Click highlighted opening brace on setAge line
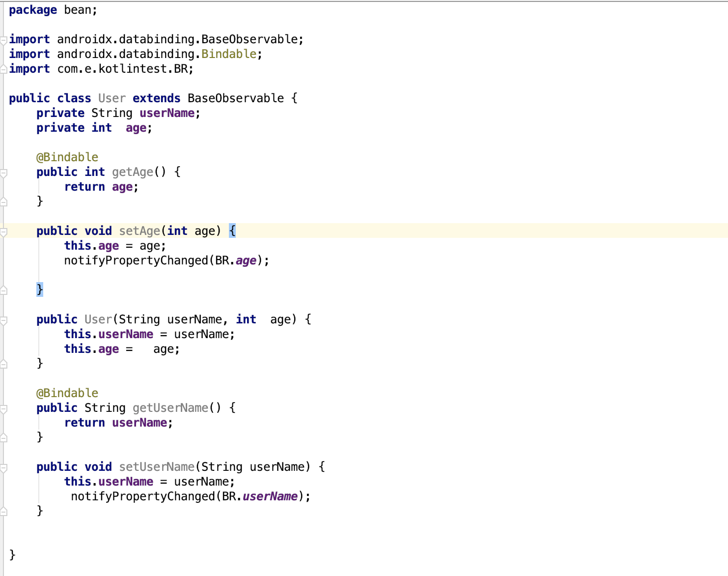Image resolution: width=728 pixels, height=576 pixels. [232, 231]
